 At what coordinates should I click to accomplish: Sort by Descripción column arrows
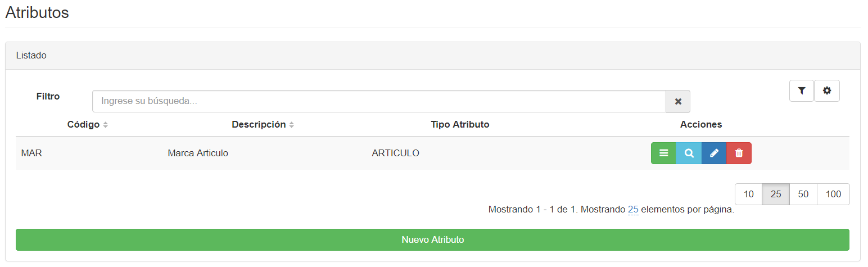click(291, 125)
